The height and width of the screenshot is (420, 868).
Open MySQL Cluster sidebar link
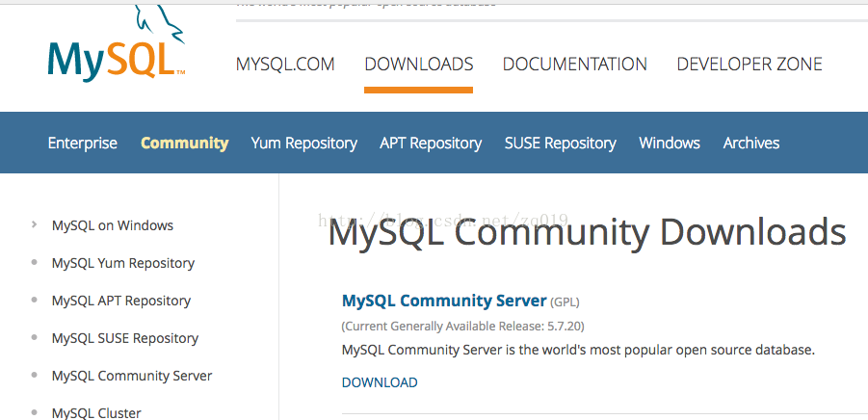point(96,413)
